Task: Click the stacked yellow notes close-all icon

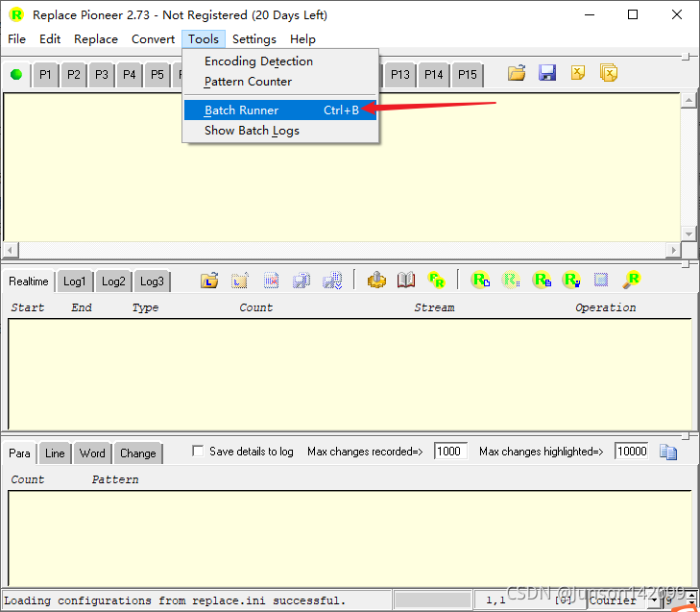Action: pos(609,73)
